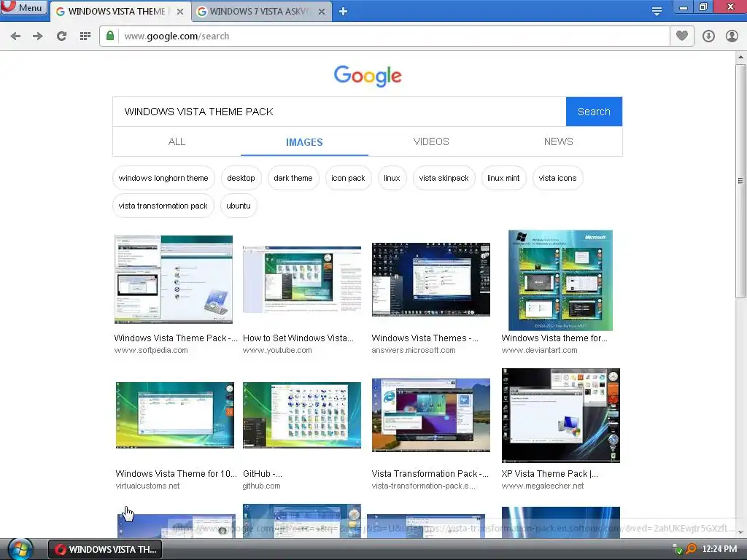Viewport: 747px width, 560px height.
Task: Click the network status tray icon
Action: [678, 550]
